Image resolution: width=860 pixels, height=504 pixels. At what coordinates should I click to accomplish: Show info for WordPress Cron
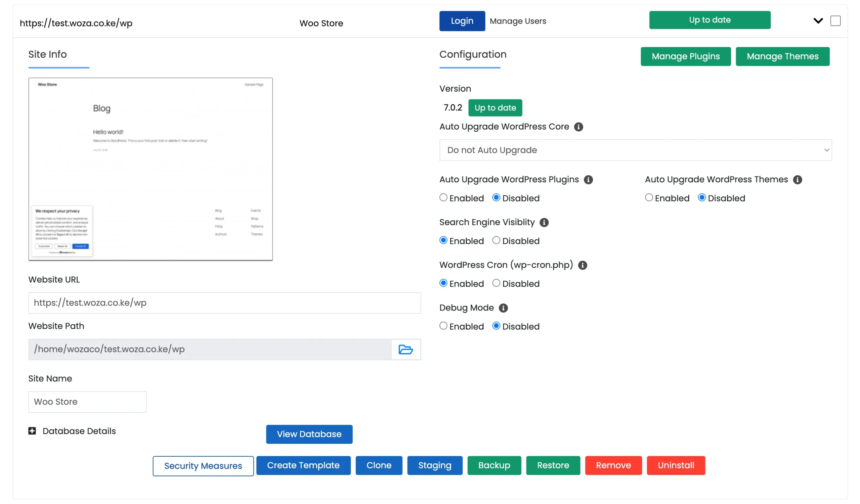[x=583, y=265]
